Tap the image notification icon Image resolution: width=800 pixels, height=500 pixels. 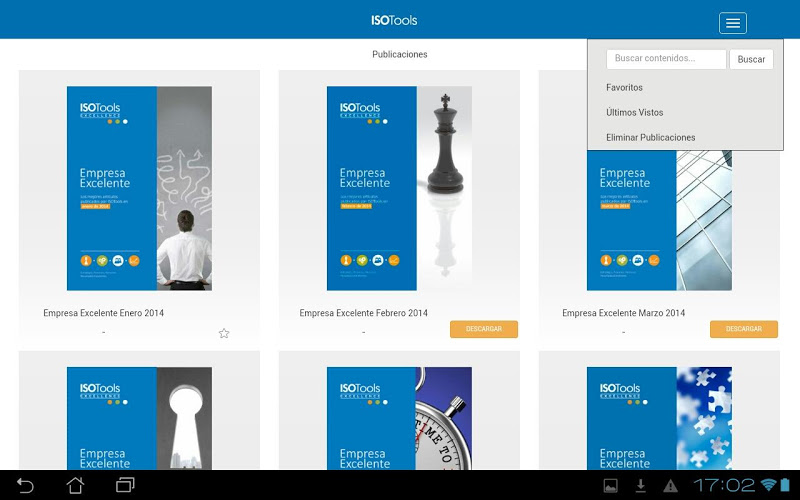point(610,485)
